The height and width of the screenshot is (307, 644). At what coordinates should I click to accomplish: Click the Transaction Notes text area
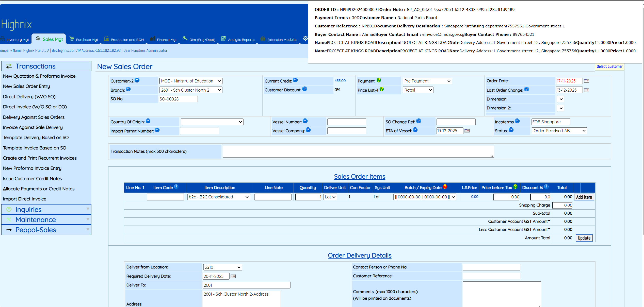click(358, 151)
